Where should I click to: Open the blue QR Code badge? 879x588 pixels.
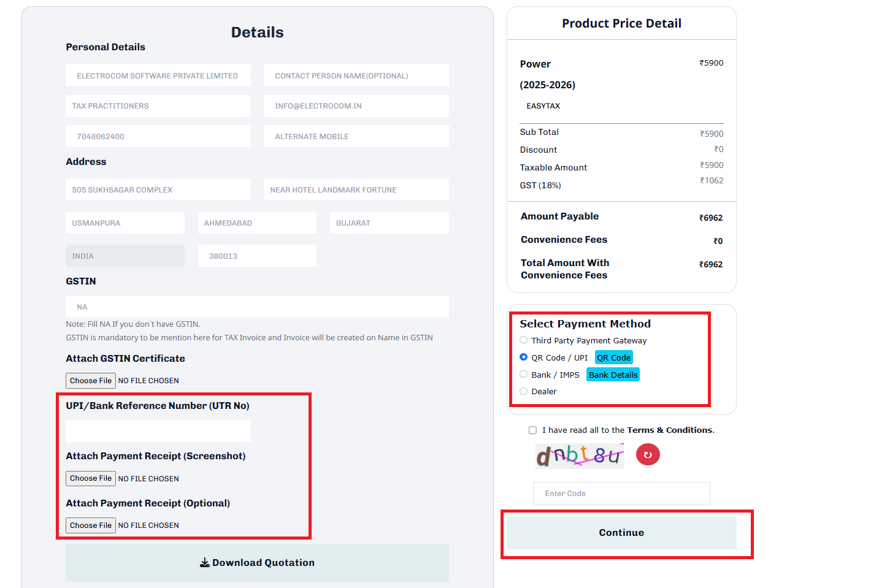pyautogui.click(x=613, y=358)
